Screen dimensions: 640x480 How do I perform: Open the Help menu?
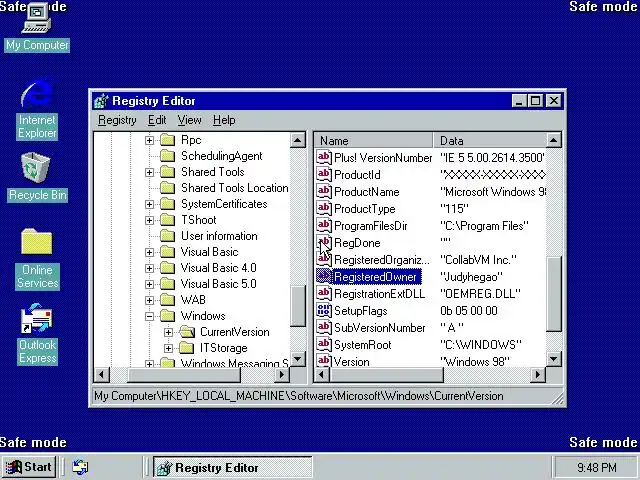tap(224, 120)
